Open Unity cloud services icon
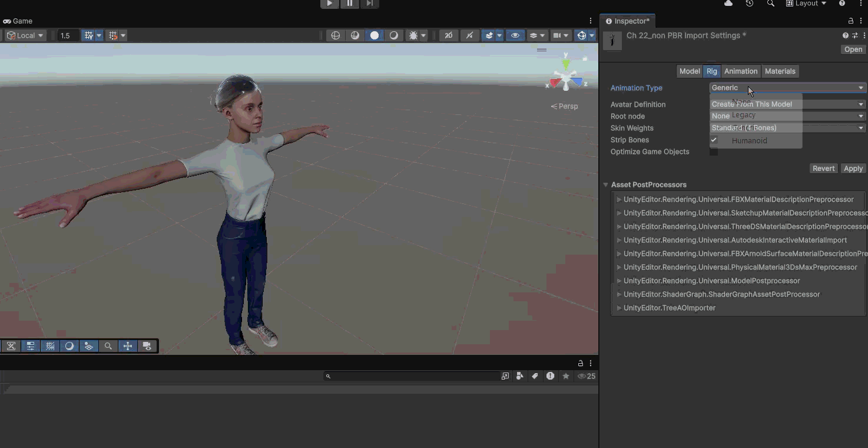Image resolution: width=868 pixels, height=448 pixels. coord(728,4)
